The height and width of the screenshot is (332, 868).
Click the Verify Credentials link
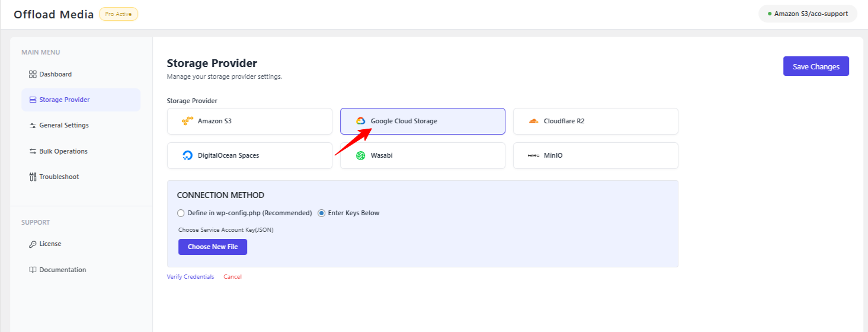click(x=190, y=277)
